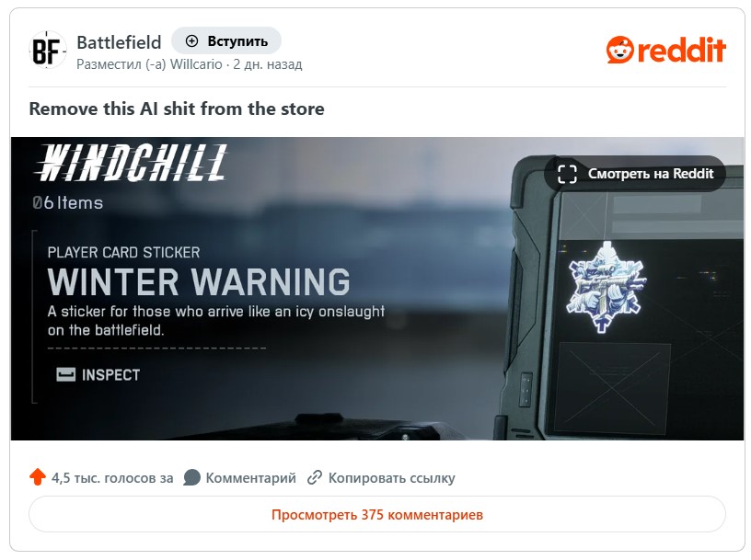Click the INSPECT key icon in image
Viewport: 751px width, 560px height.
pos(66,374)
